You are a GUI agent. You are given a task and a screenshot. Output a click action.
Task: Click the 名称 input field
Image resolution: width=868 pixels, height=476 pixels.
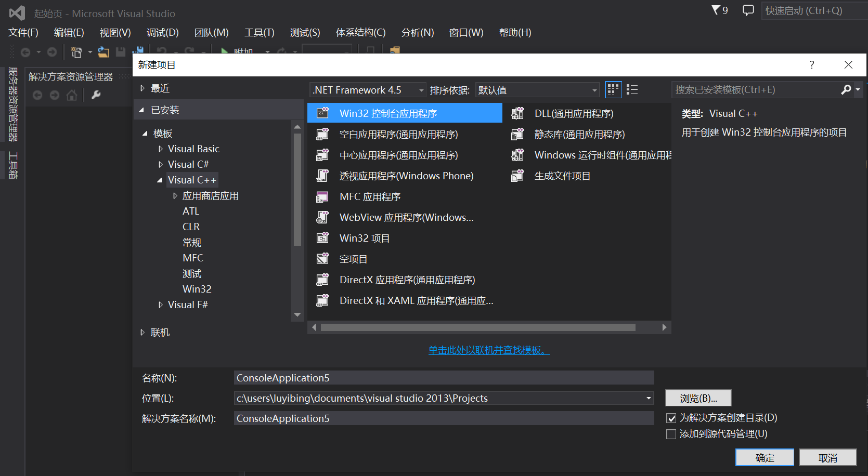[x=444, y=378]
